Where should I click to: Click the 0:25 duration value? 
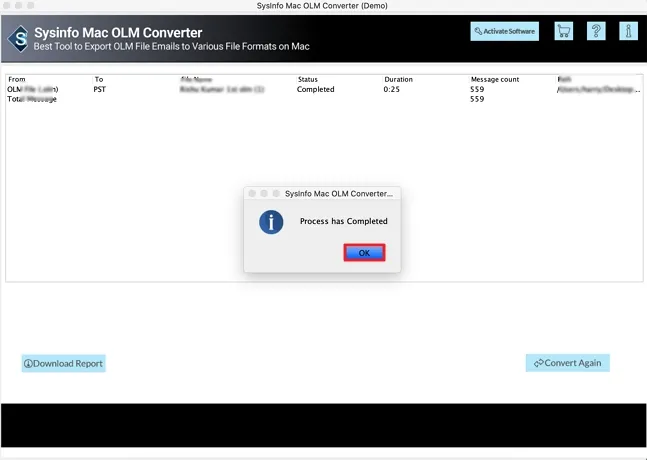coord(392,89)
